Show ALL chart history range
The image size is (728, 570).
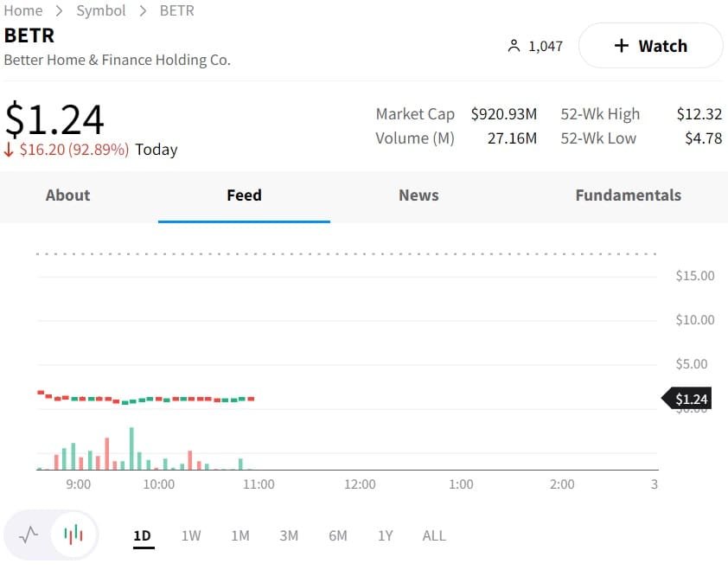point(434,535)
